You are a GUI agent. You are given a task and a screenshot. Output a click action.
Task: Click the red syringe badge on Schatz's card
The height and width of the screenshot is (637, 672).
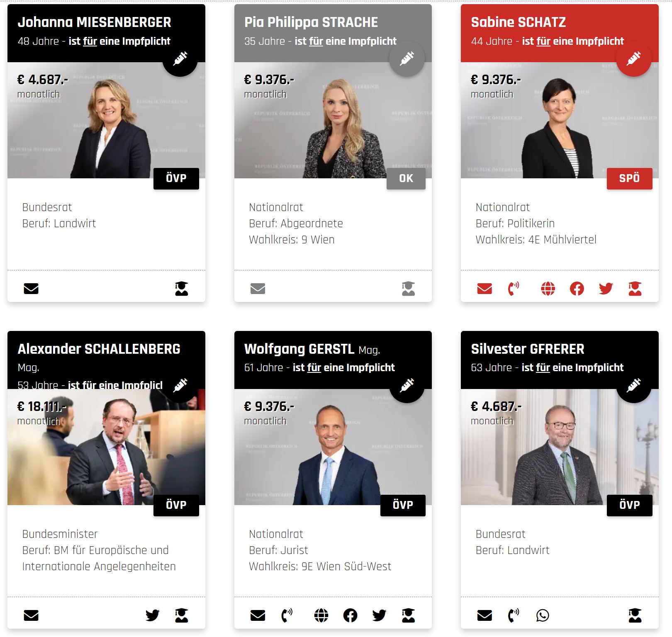coord(633,58)
